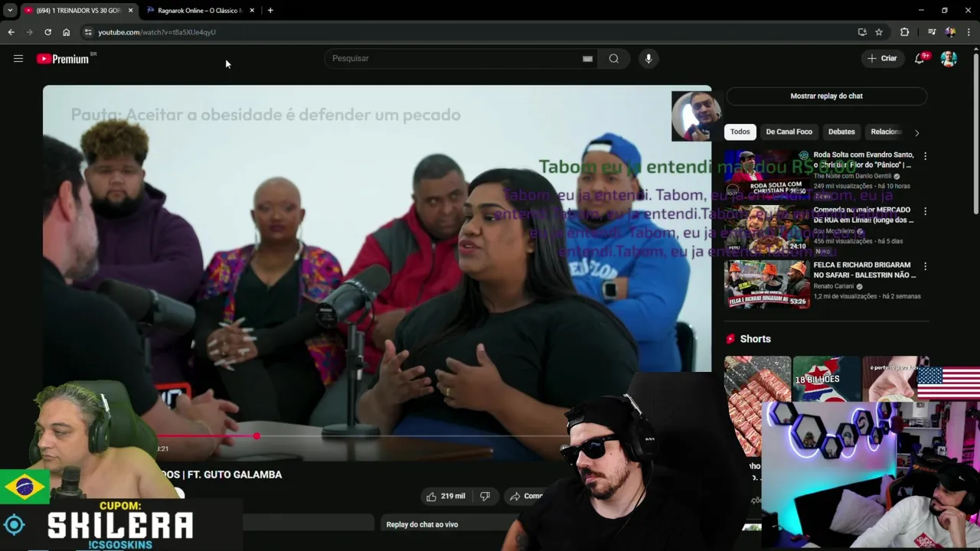Screen dimensions: 980x551
Task: Open The Noite com Danilo Gentili channel
Action: click(x=852, y=176)
